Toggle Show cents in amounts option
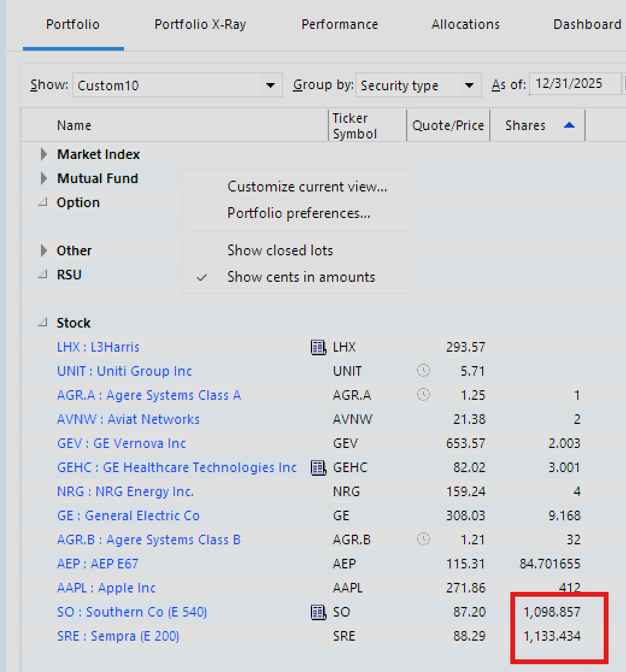 [x=301, y=277]
